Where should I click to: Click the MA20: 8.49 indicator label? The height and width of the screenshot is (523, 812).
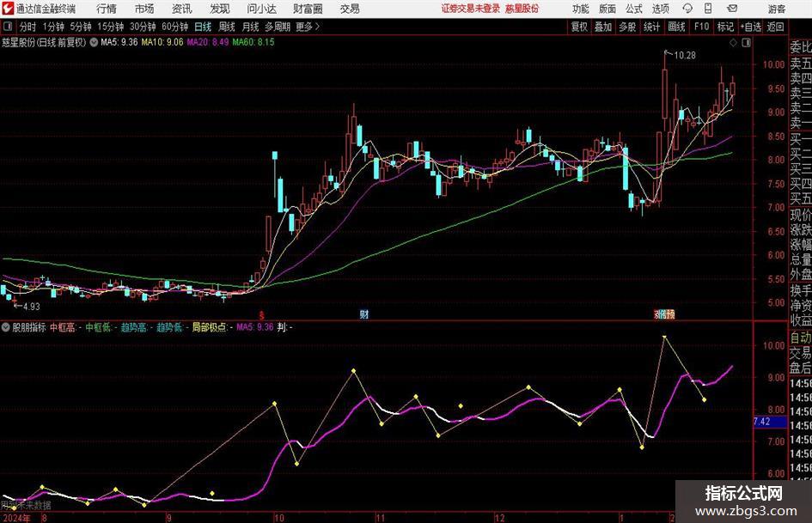[x=208, y=42]
